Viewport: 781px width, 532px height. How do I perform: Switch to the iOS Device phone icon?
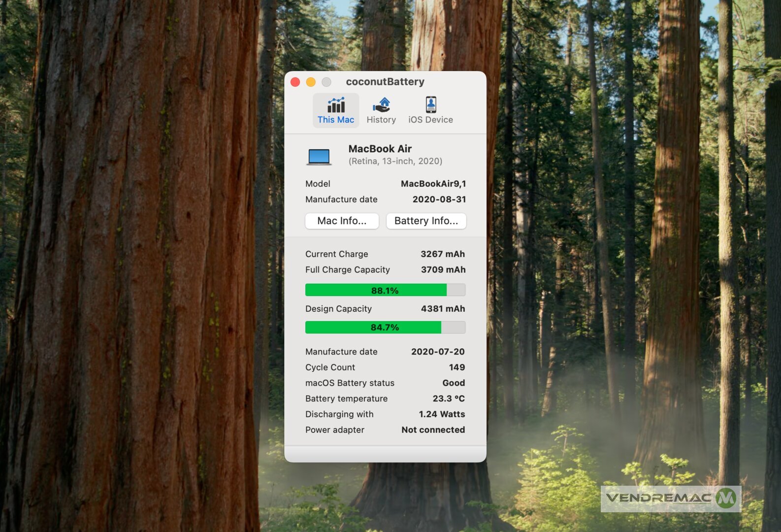coord(430,105)
